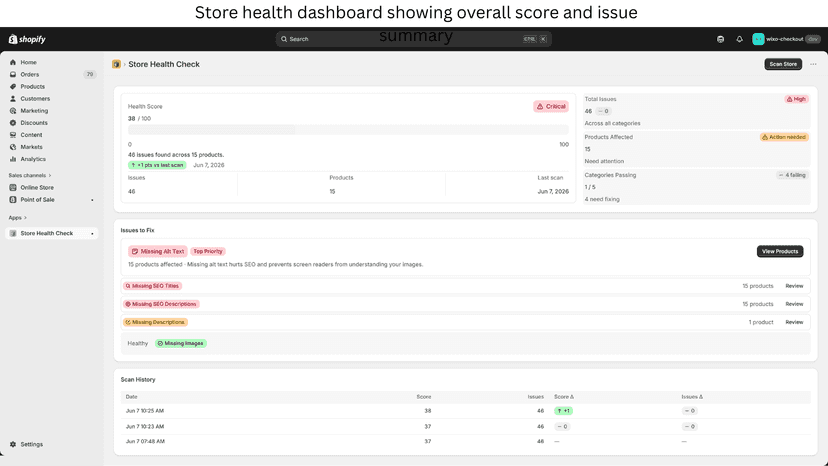Click the Point of Sale icon
The height and width of the screenshot is (466, 828).
tap(13, 200)
